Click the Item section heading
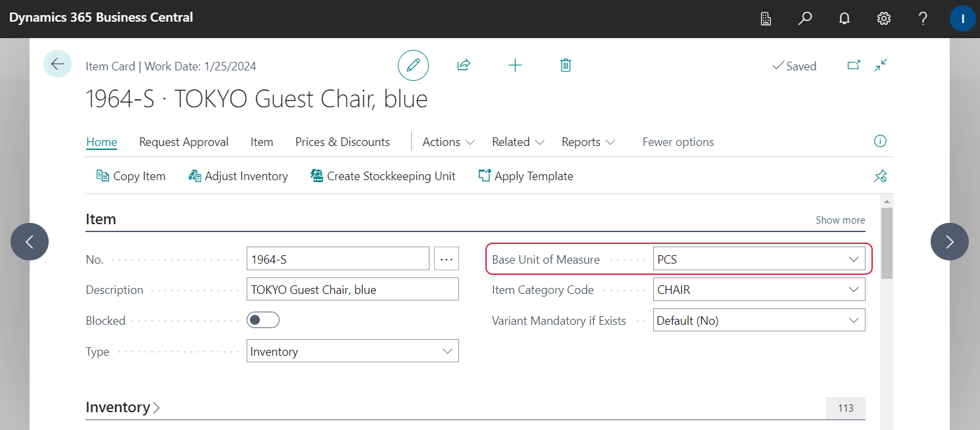The image size is (980, 430). 101,220
